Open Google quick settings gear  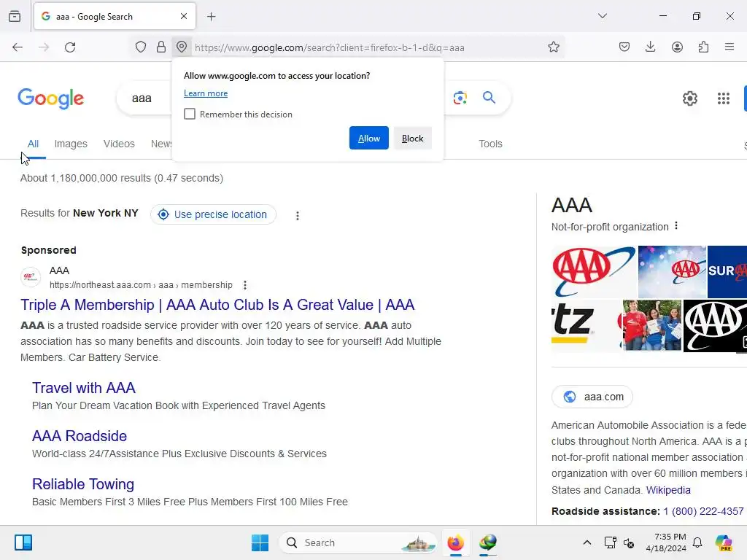click(x=690, y=98)
